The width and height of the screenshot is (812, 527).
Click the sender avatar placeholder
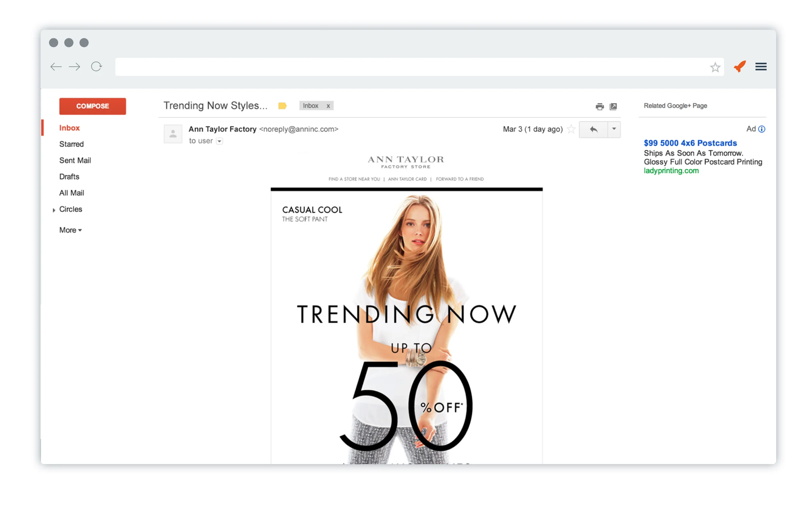pyautogui.click(x=173, y=134)
